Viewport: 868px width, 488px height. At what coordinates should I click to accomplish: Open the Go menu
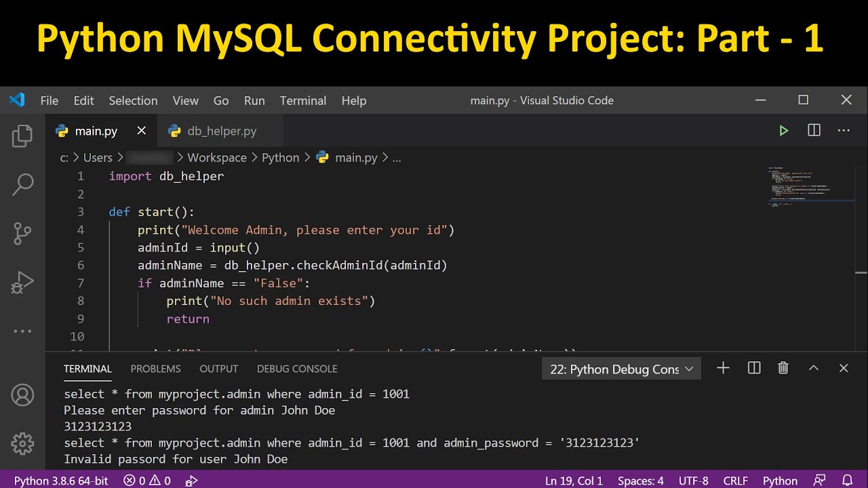click(221, 100)
